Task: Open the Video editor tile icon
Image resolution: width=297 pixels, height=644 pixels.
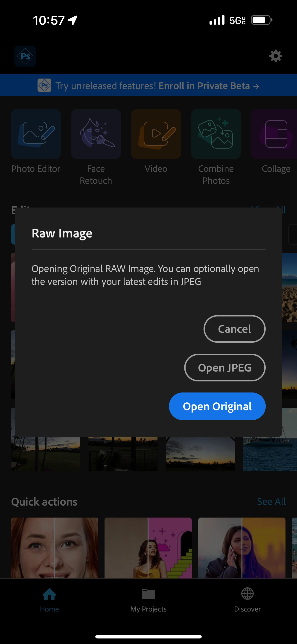Action: point(156,134)
